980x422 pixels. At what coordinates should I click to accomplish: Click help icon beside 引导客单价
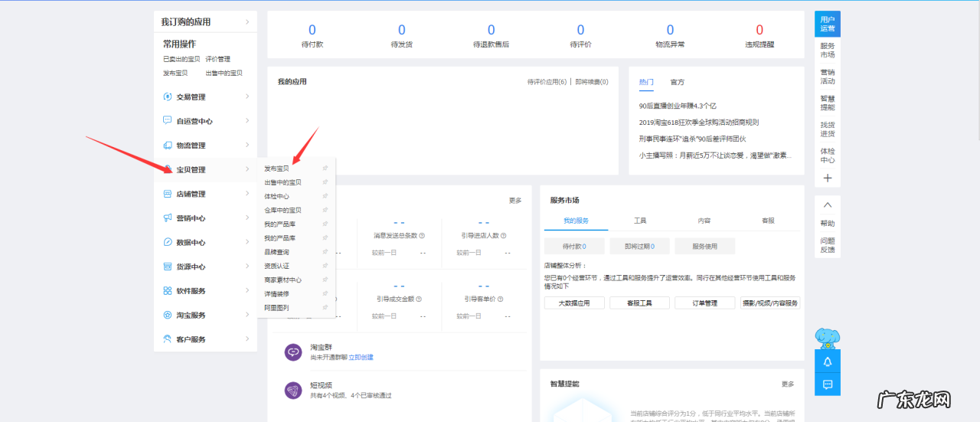499,299
